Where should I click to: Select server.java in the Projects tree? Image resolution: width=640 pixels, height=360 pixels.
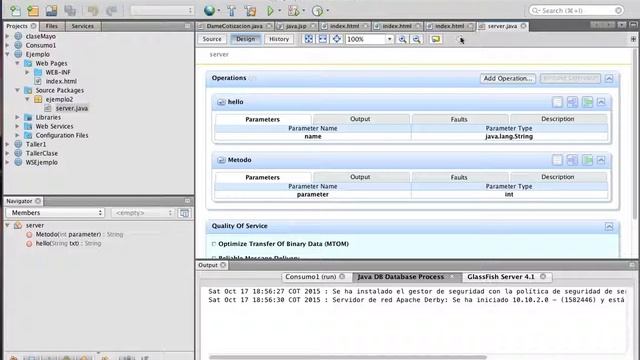pyautogui.click(x=72, y=108)
